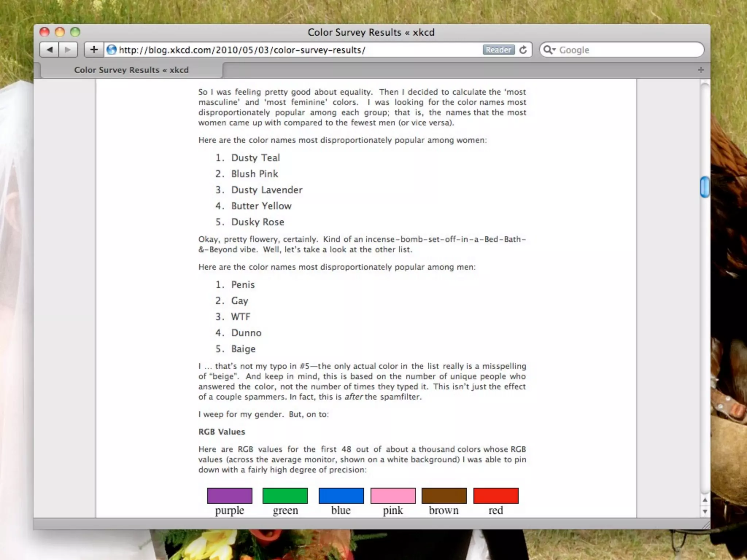This screenshot has width=747, height=560.
Task: Click the blue vertical scrollbar thumb
Action: pyautogui.click(x=705, y=187)
